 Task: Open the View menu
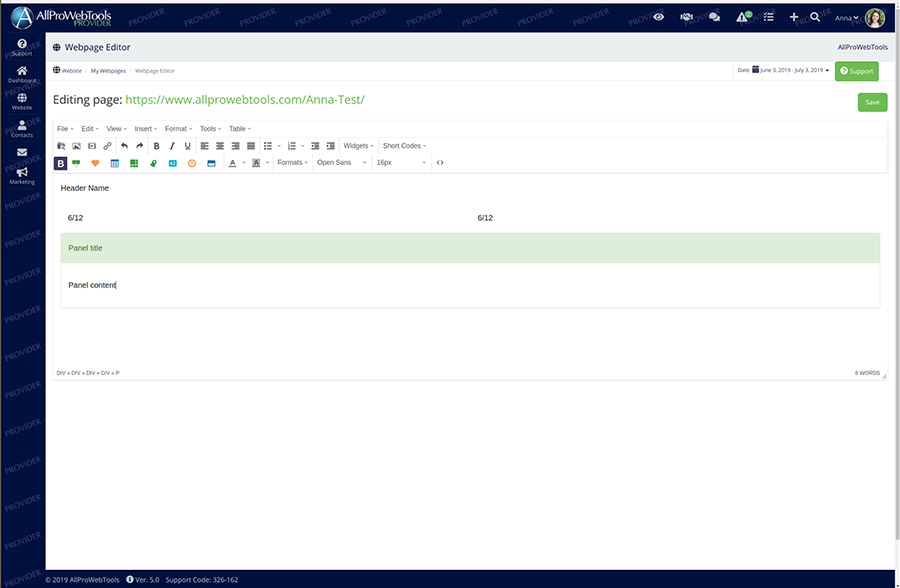117,129
